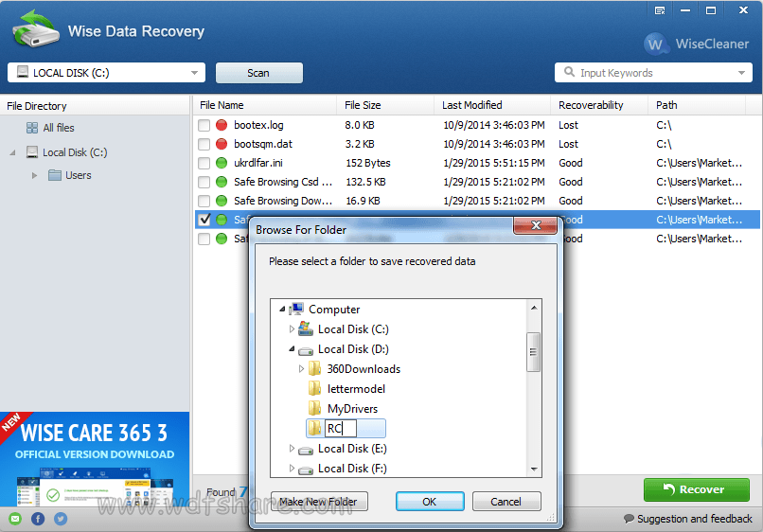Click the red status dot of bootsqm.dat
The height and width of the screenshot is (532, 763).
click(x=222, y=144)
